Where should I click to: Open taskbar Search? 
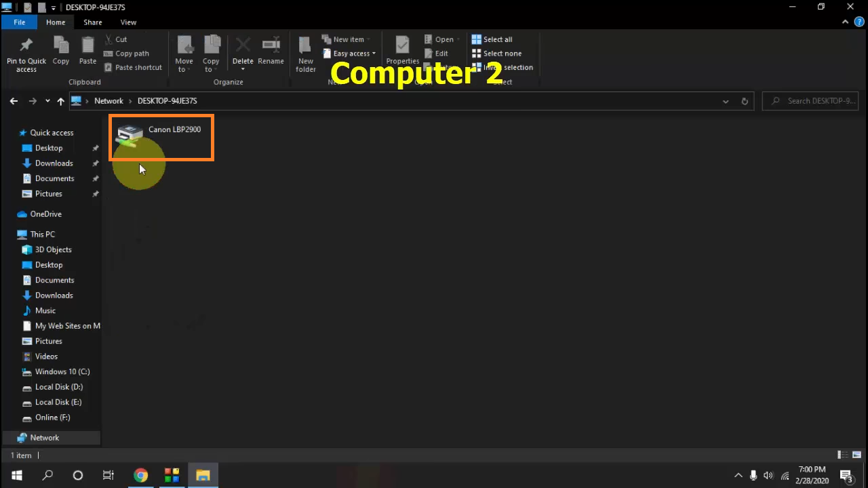(x=47, y=475)
